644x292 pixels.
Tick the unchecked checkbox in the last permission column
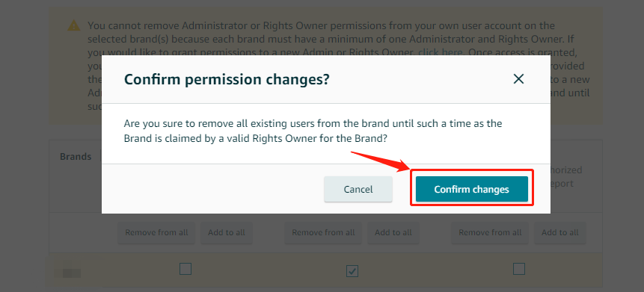coord(519,269)
